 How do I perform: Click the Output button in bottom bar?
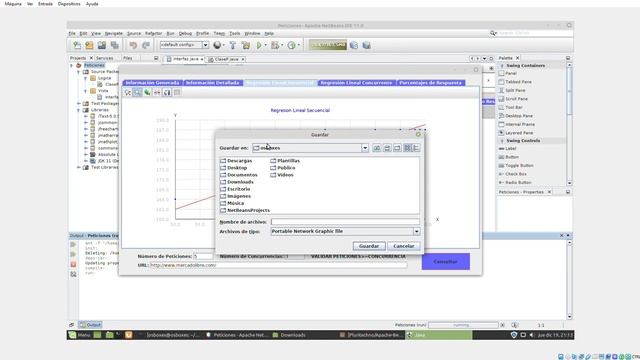click(90, 325)
